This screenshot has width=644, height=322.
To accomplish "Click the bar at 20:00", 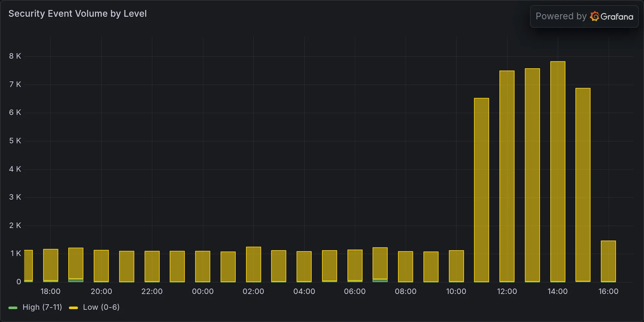I will (101, 266).
